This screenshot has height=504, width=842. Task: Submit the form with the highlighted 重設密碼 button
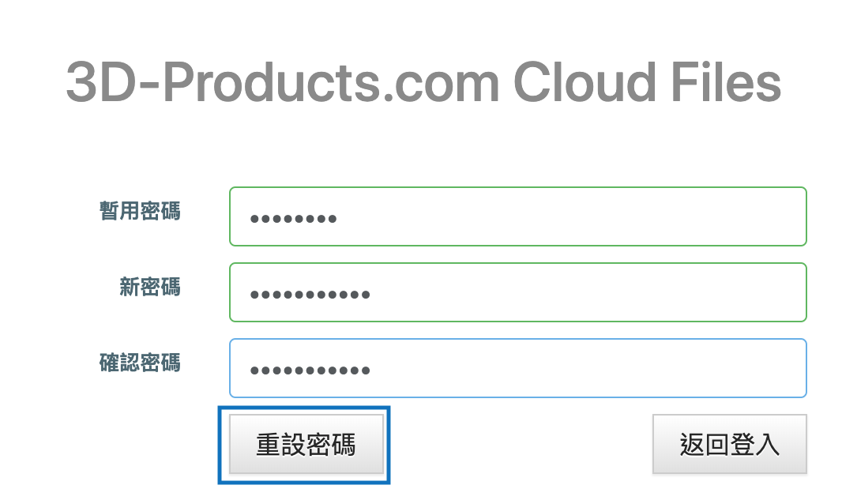tap(306, 444)
